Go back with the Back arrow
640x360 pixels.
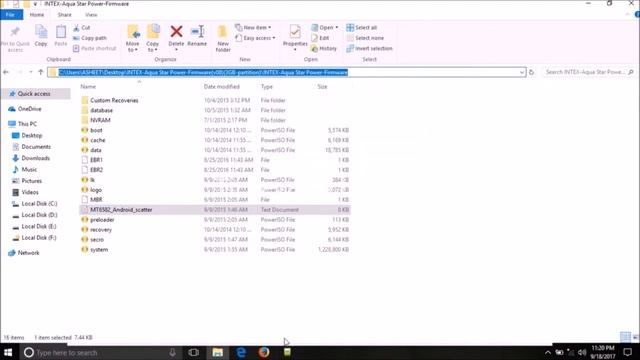point(6,72)
